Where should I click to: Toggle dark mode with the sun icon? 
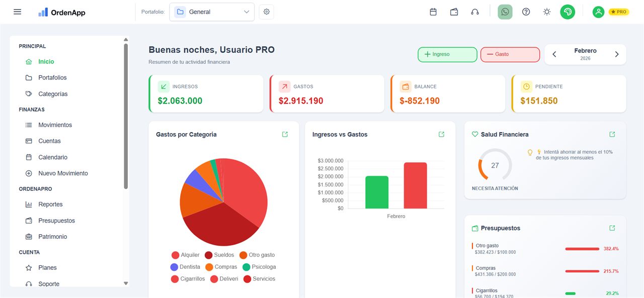coord(546,11)
